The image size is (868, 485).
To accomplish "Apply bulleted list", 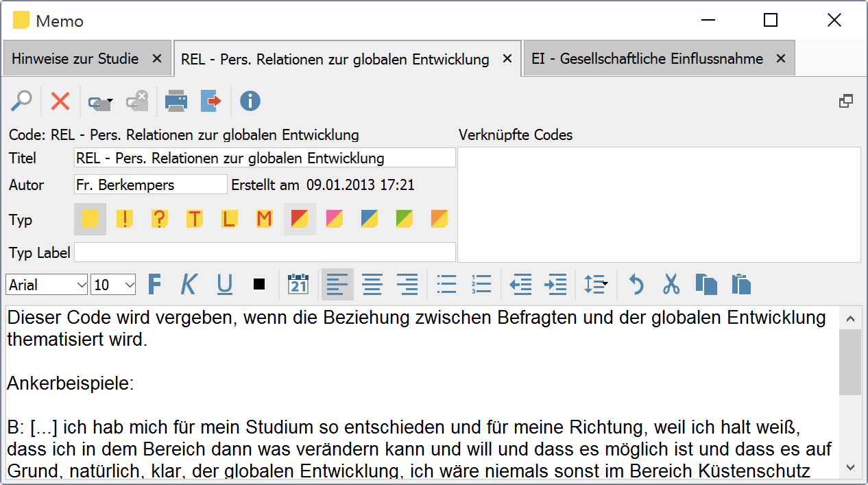I will click(x=446, y=284).
